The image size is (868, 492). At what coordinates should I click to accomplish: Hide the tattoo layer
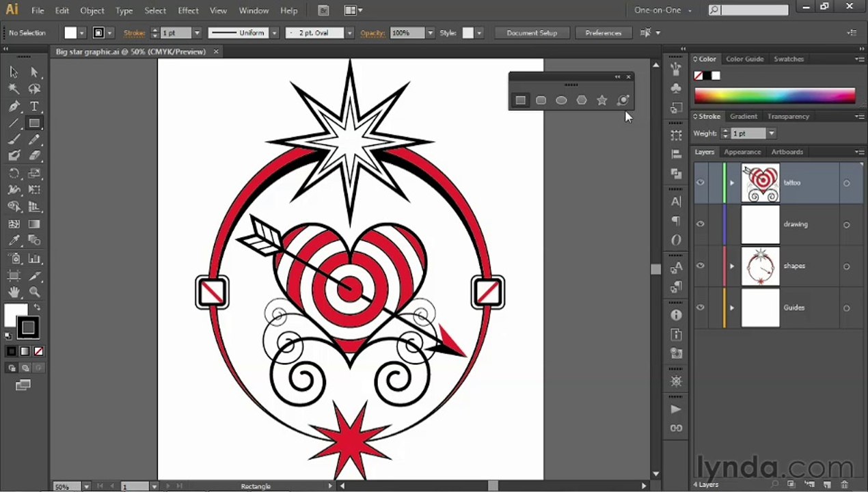[701, 182]
